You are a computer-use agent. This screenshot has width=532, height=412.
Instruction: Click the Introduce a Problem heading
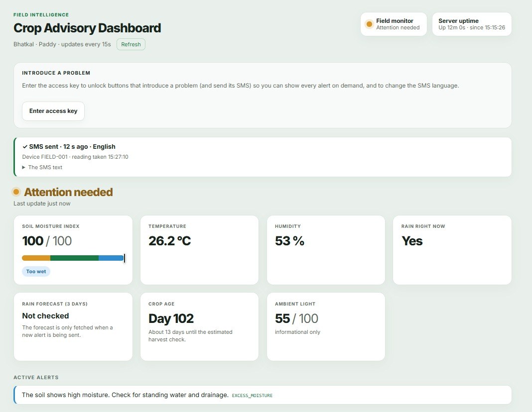point(56,73)
